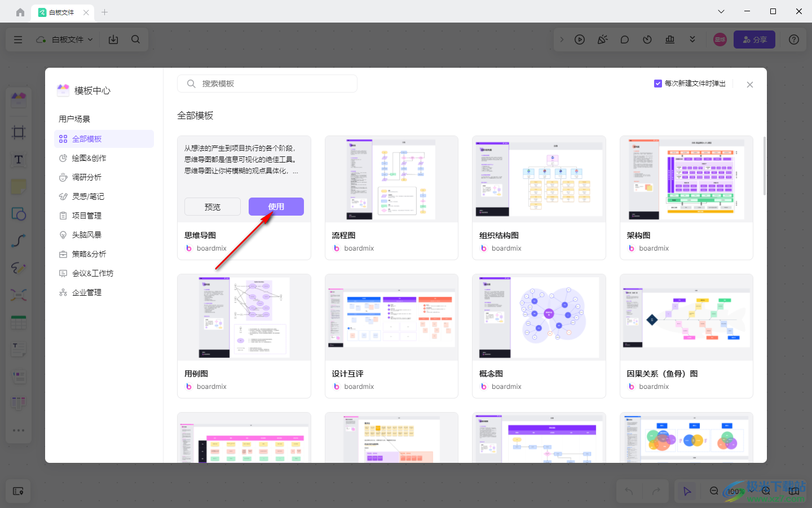This screenshot has width=812, height=508.
Task: Select 调研分析 category
Action: click(x=104, y=177)
